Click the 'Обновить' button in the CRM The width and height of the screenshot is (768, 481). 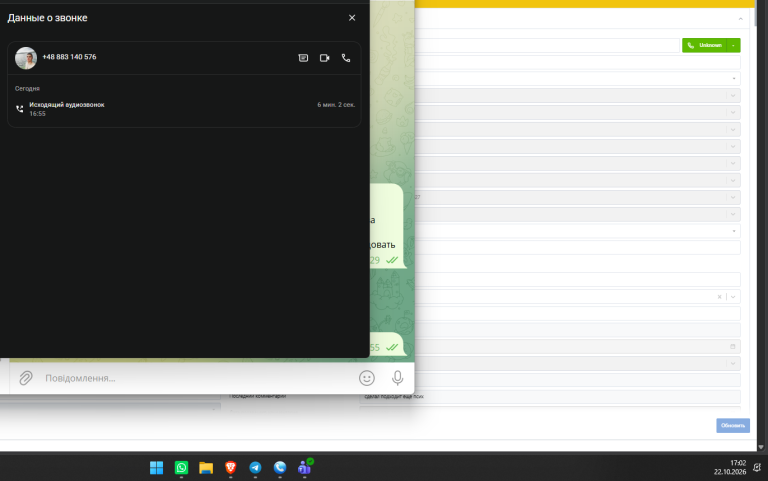[x=733, y=425]
